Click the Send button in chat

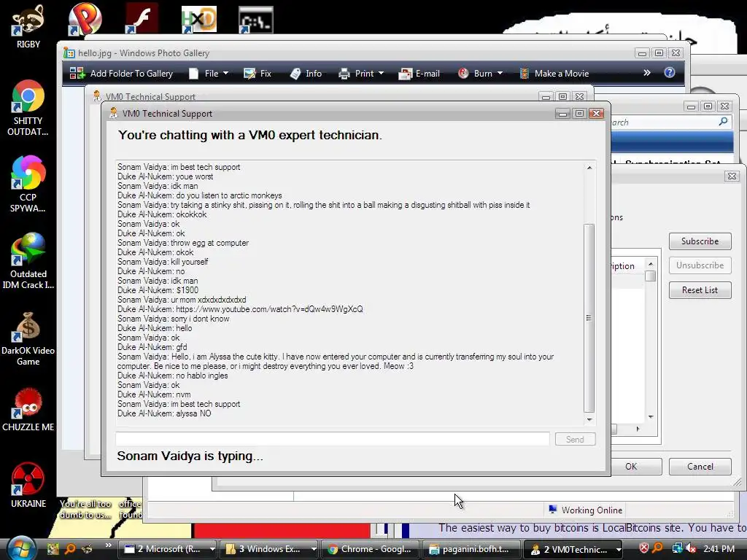(x=575, y=439)
